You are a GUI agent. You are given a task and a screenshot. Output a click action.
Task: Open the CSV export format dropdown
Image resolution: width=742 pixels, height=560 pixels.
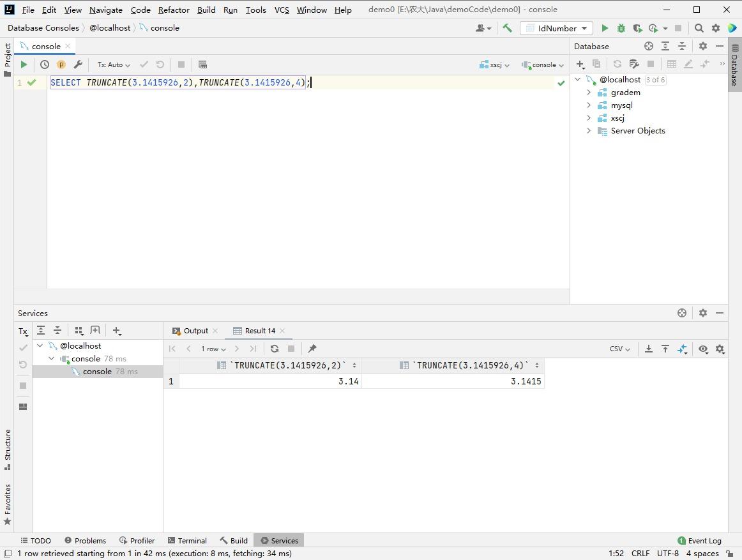tap(619, 349)
